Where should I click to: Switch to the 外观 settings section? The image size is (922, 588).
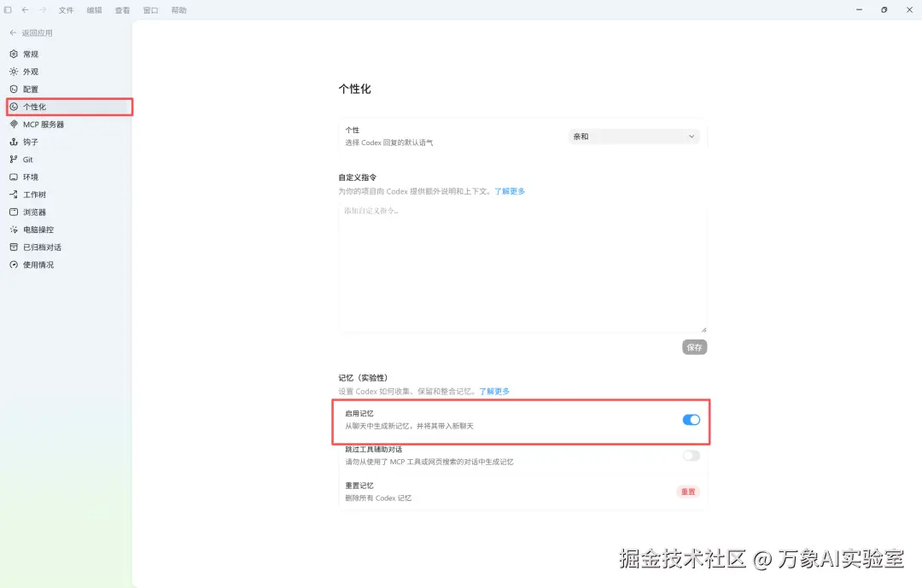(69, 72)
